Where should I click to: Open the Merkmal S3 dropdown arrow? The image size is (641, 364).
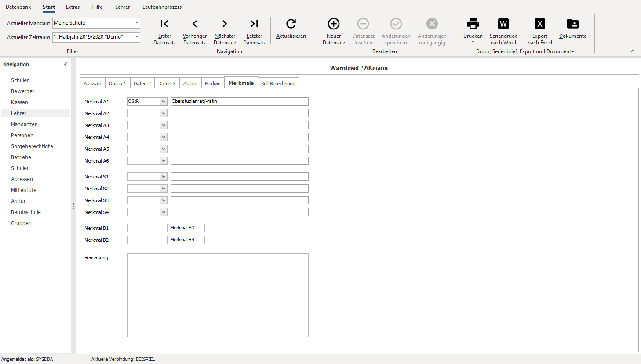[x=164, y=200]
